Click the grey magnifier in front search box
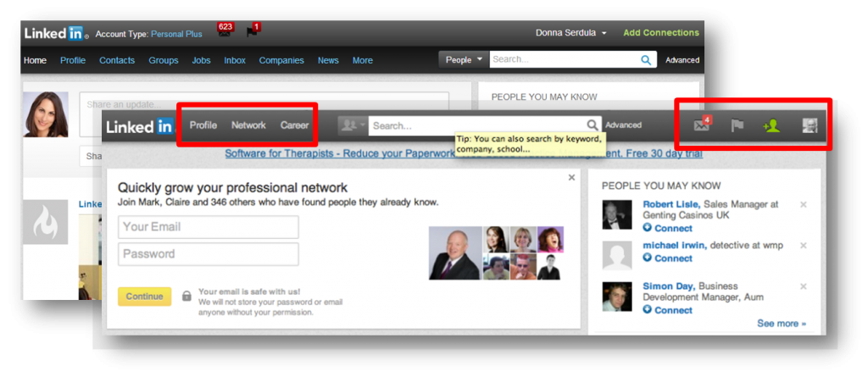This screenshot has width=868, height=377. tap(593, 125)
